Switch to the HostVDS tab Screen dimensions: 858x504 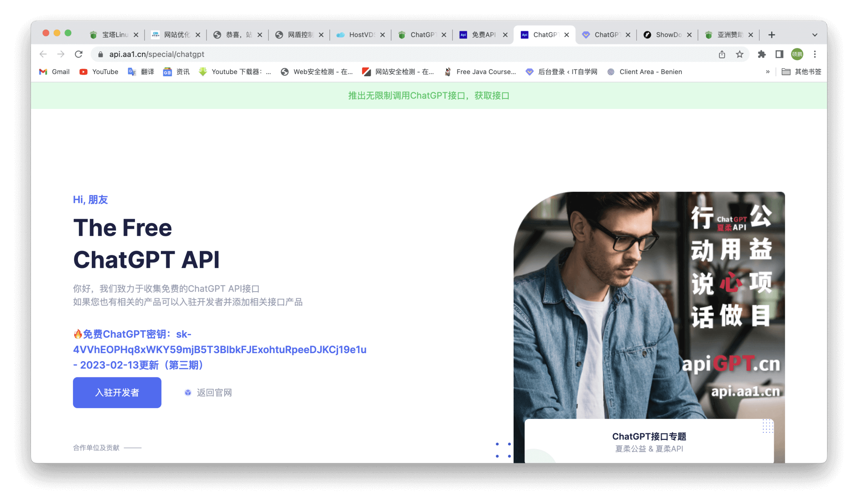click(x=360, y=35)
